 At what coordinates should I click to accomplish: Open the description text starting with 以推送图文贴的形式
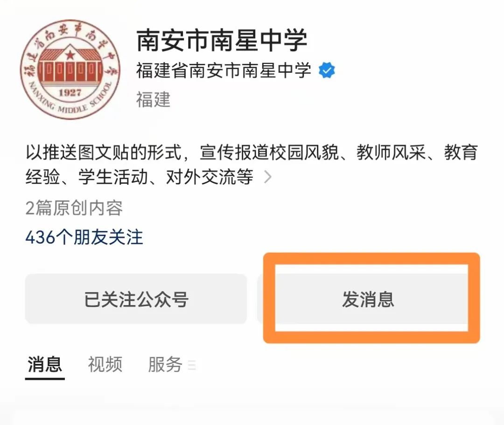tap(252, 165)
